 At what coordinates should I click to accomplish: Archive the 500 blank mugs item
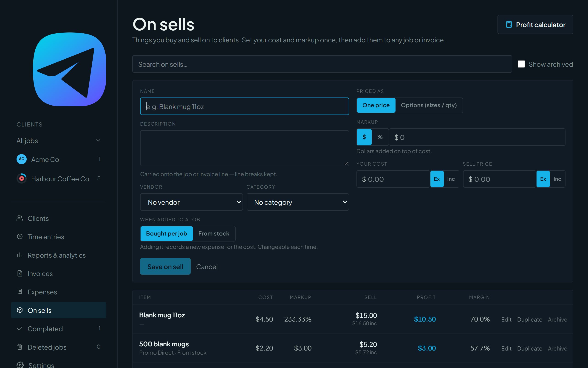pos(558,348)
